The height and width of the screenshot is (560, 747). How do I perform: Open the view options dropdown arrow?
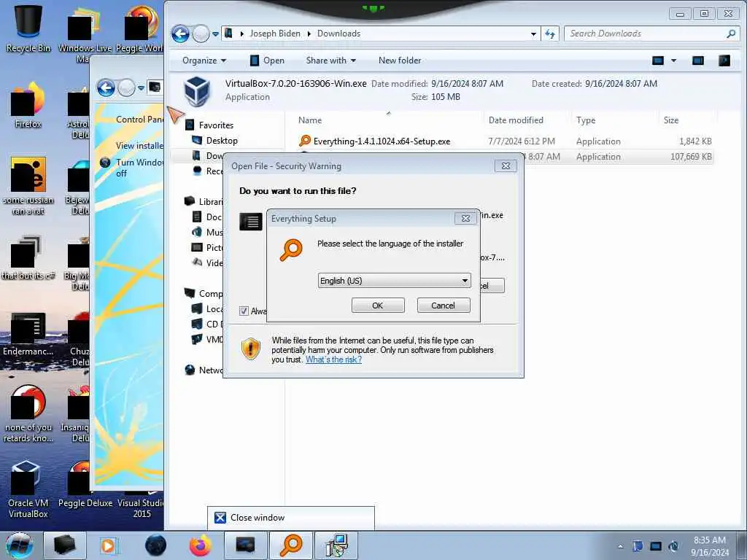pos(673,61)
